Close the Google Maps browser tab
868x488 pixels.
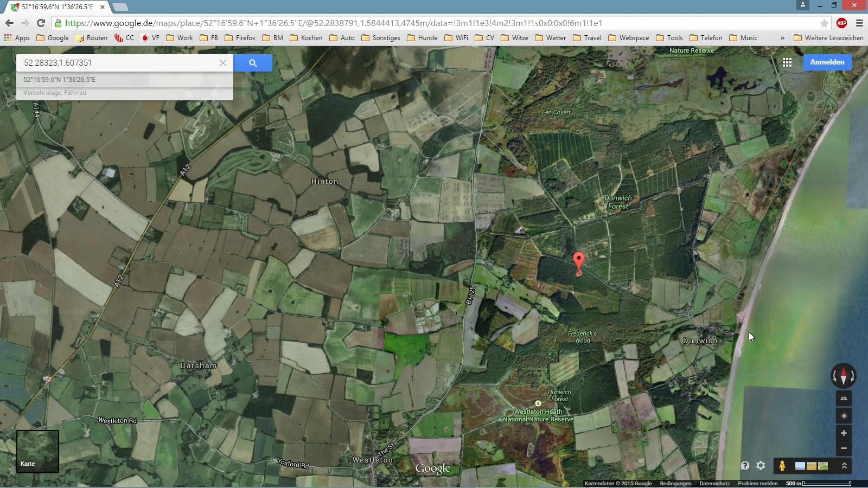coord(102,7)
